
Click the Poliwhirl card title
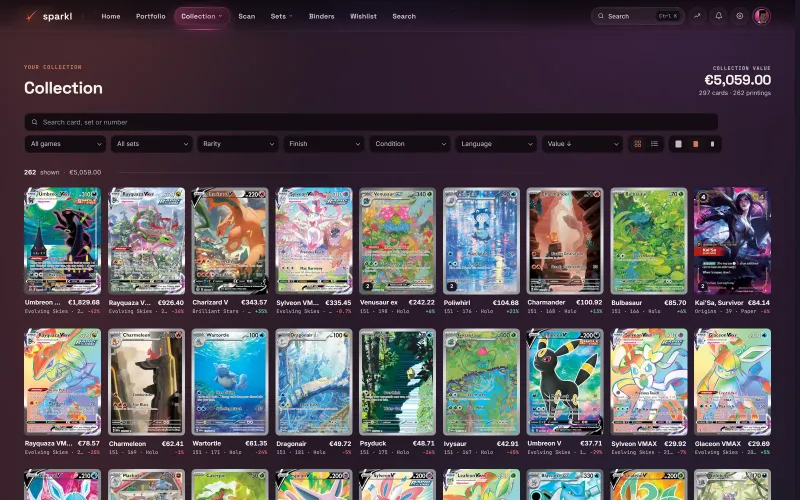point(457,303)
